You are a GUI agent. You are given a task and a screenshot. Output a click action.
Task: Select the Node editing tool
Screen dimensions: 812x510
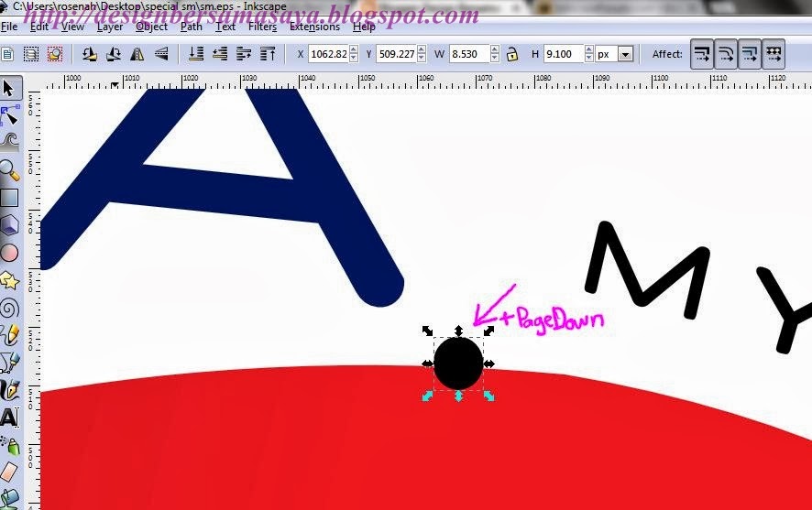point(9,115)
